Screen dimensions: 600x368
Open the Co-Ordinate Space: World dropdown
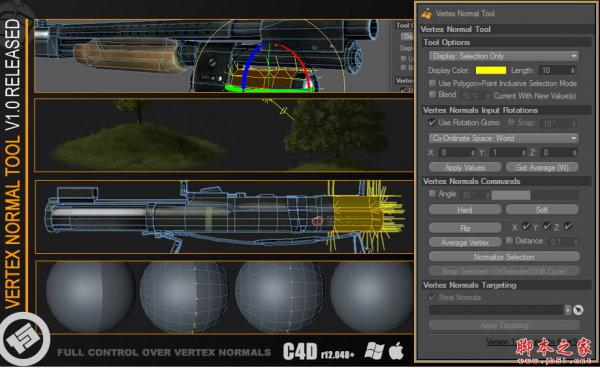pyautogui.click(x=504, y=138)
